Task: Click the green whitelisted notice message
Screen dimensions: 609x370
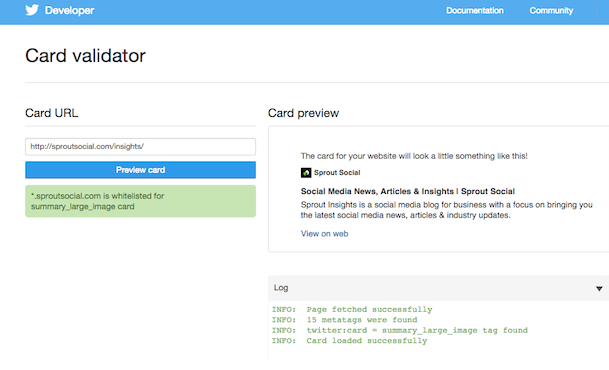Action: (x=141, y=201)
